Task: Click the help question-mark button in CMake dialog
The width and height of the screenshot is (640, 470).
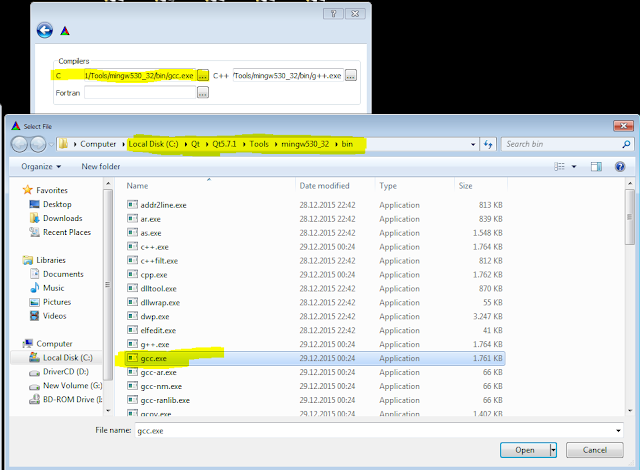Action: pyautogui.click(x=333, y=14)
